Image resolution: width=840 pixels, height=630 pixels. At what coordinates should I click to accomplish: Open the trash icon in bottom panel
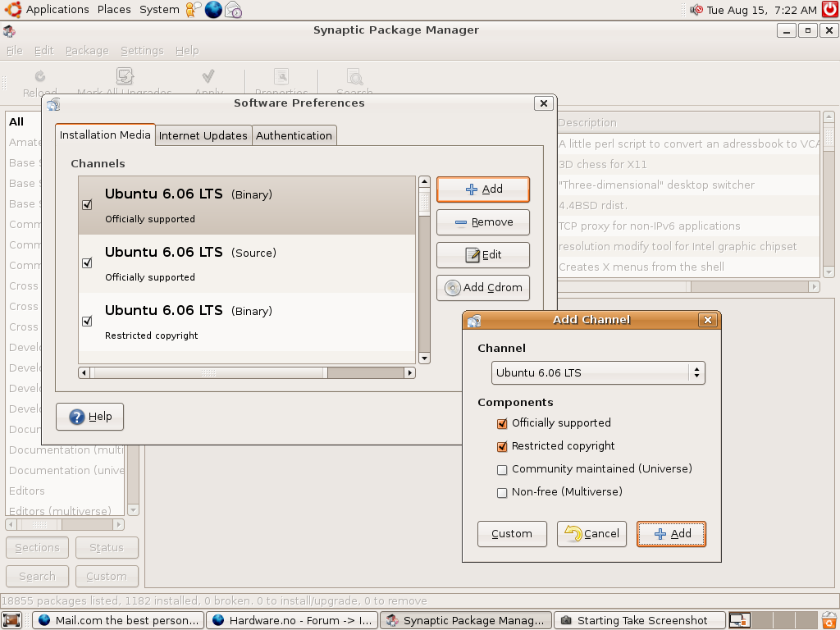coord(829,620)
